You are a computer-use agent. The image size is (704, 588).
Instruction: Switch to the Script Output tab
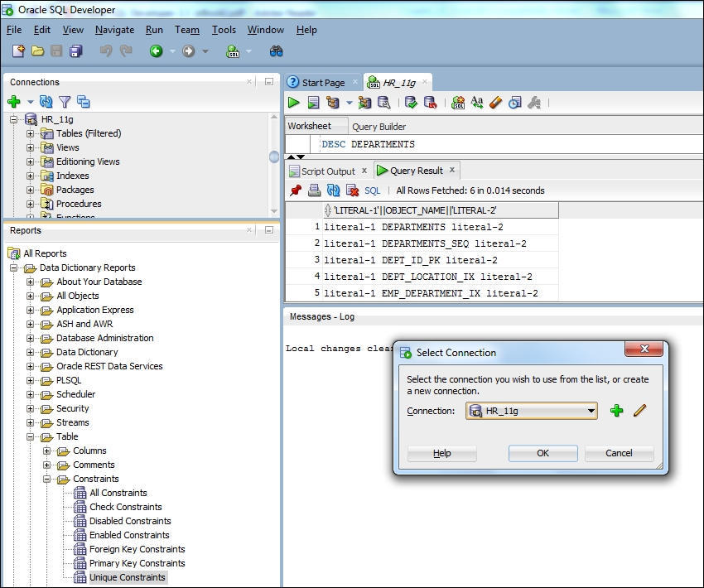coord(328,171)
